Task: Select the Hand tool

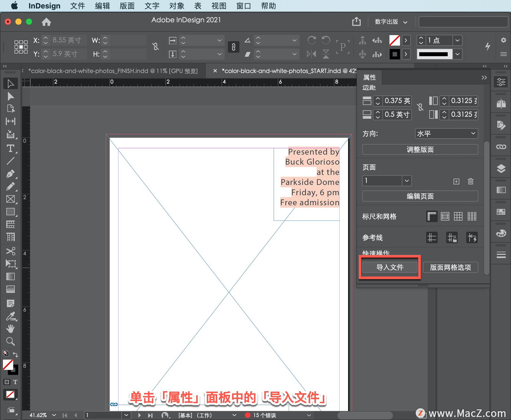Action: tap(10, 329)
